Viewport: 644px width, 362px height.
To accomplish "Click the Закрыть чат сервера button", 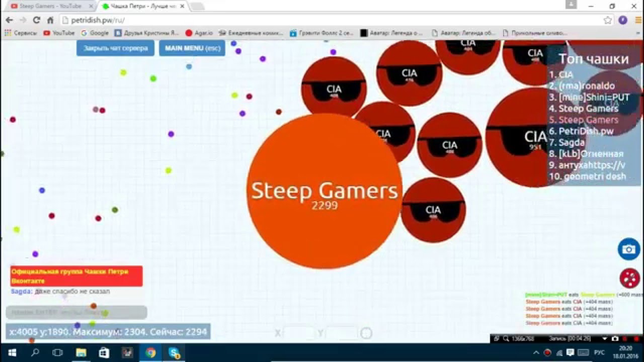I will pos(115,48).
